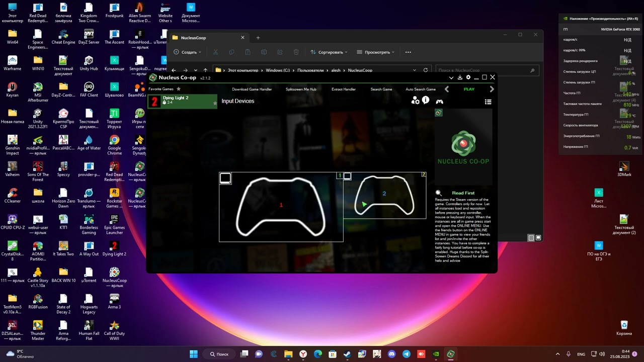Select the Google Chrome desktop icon
644x362 pixels.
point(114,145)
